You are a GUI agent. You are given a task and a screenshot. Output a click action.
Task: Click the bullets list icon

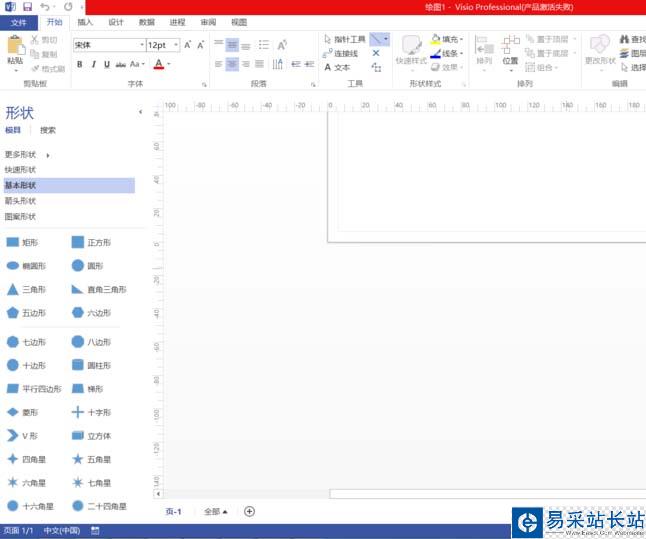click(x=264, y=45)
